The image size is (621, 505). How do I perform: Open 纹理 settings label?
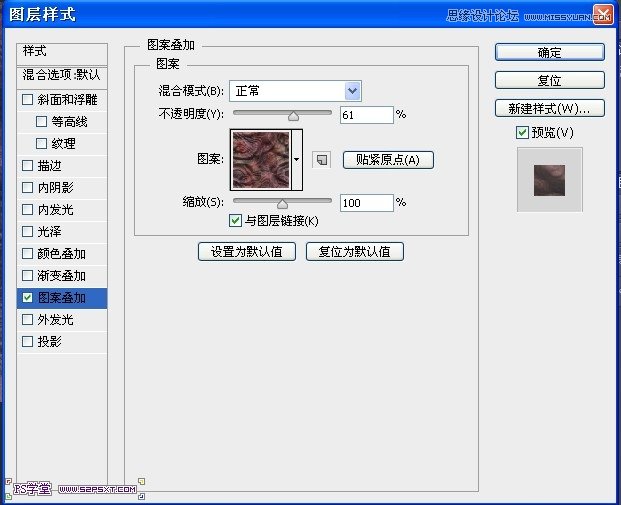63,143
